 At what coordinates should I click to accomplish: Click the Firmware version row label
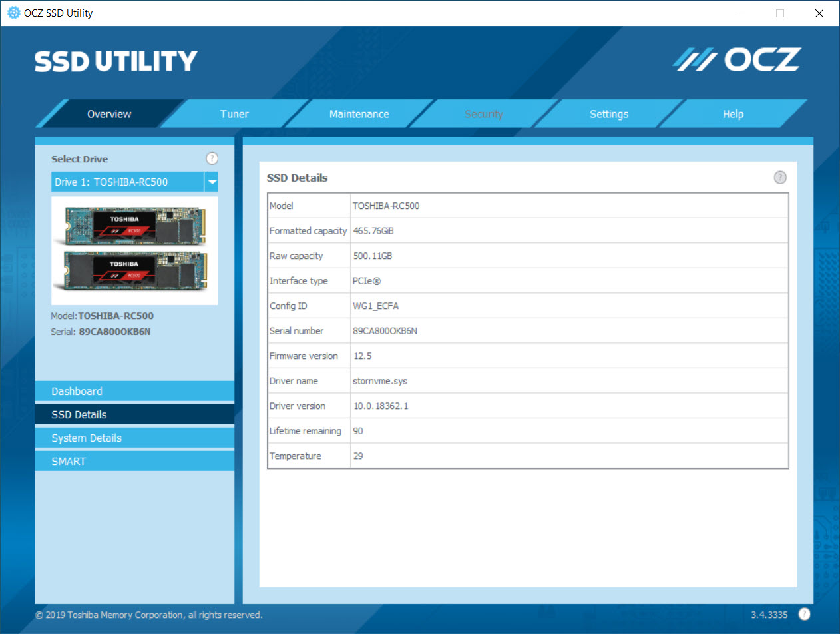pos(304,356)
